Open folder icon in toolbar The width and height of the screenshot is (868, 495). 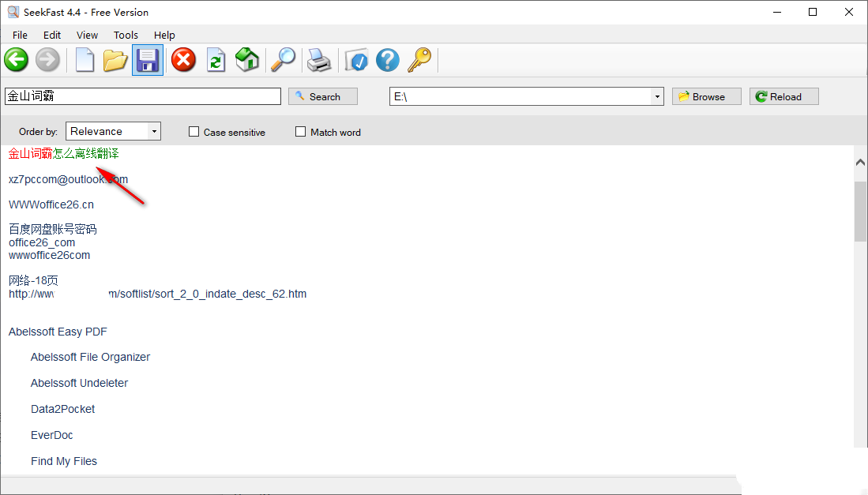click(x=115, y=60)
